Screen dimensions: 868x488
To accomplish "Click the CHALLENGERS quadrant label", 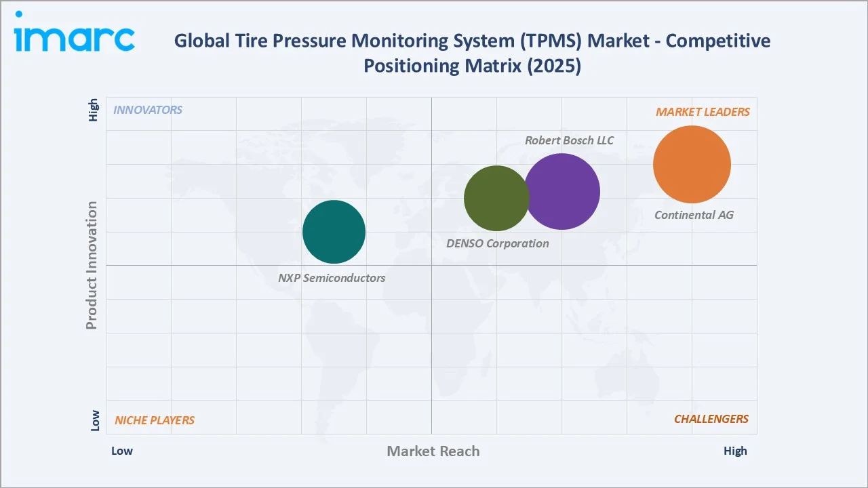I will click(711, 419).
